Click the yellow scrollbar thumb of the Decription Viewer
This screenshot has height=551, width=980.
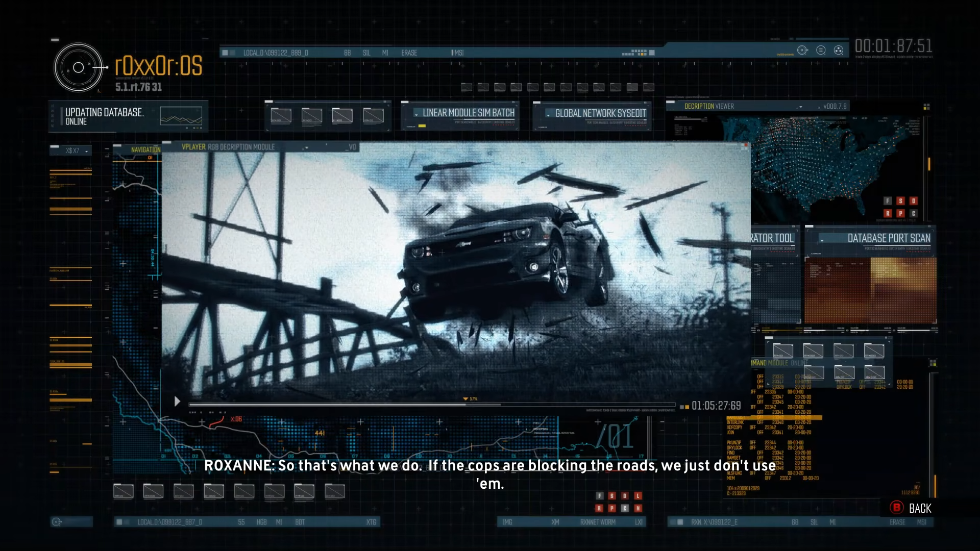pyautogui.click(x=929, y=164)
